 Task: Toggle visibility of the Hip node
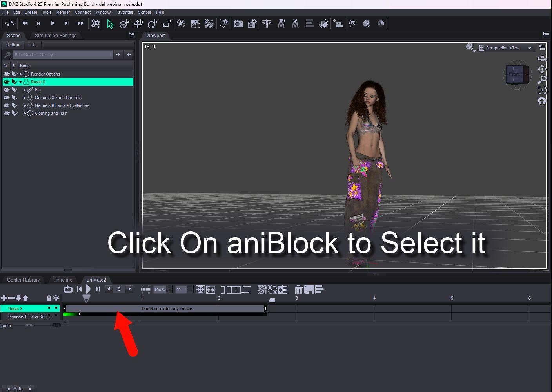[7, 90]
